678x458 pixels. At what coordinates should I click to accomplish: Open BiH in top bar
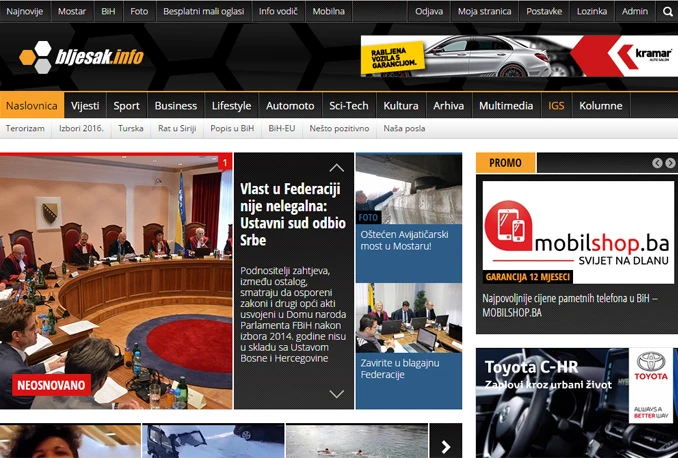tap(109, 12)
